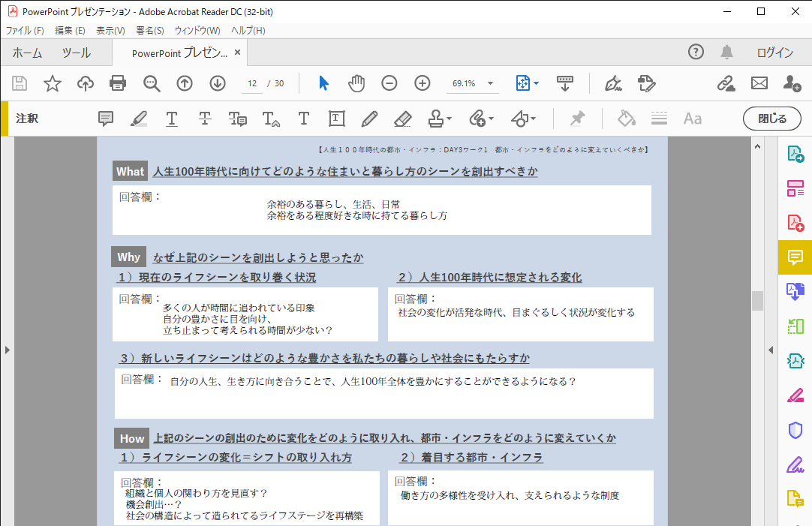
Task: Click the 閉じる button
Action: pyautogui.click(x=772, y=119)
